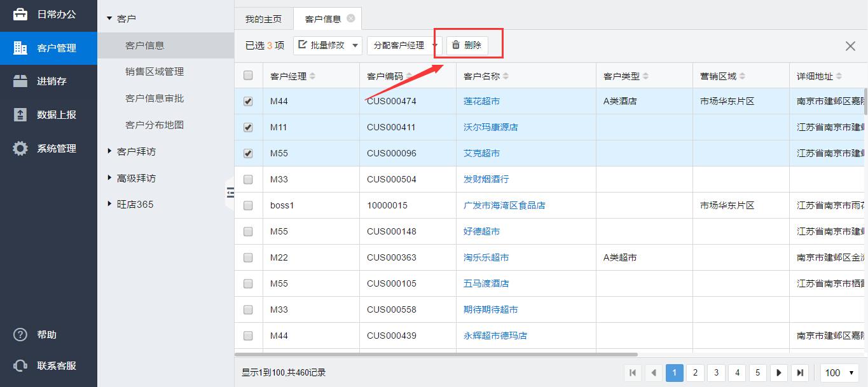The height and width of the screenshot is (387, 868).
Task: Toggle the select-all header checkbox
Action: point(248,76)
